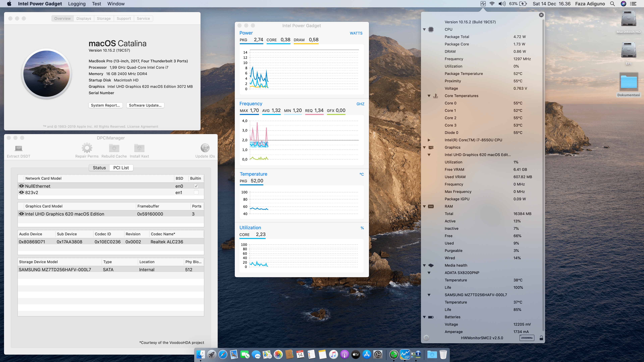
Task: Enable Builtin for the 823v2 card
Action: tap(196, 192)
